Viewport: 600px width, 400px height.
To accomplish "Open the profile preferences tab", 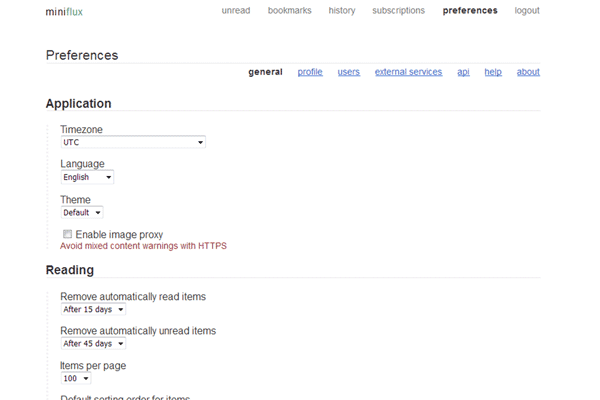I will [x=310, y=72].
